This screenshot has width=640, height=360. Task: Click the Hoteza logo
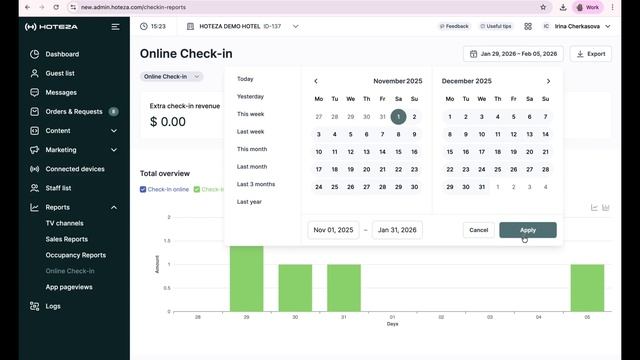(51, 27)
